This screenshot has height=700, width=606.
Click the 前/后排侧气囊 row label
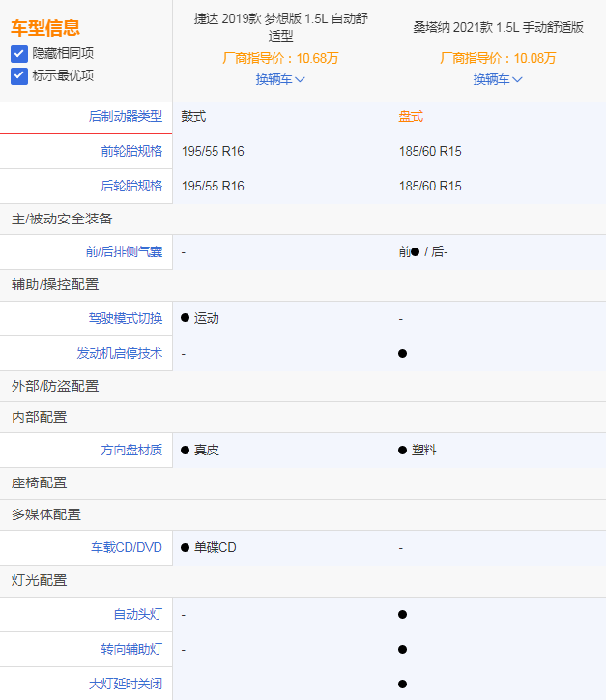[x=124, y=252]
